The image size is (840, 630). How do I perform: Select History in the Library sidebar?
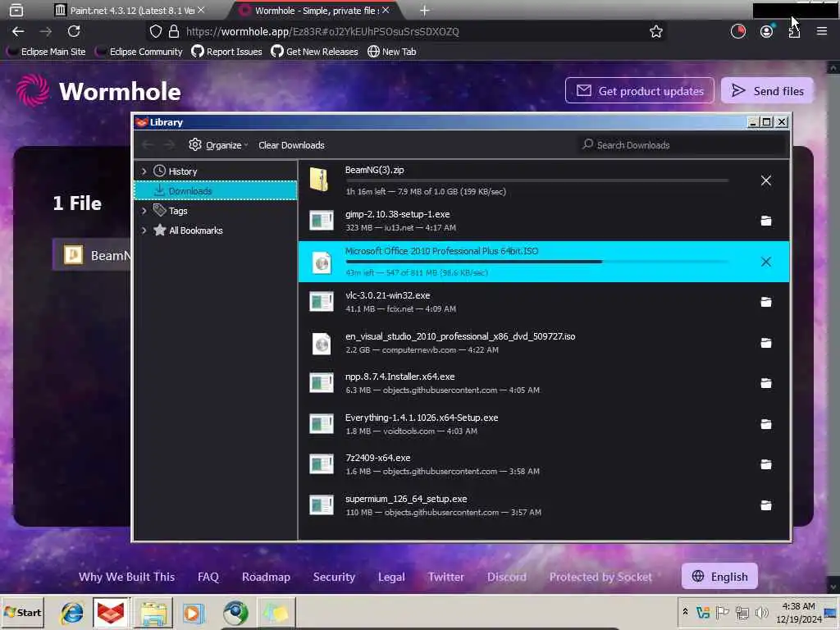point(183,171)
